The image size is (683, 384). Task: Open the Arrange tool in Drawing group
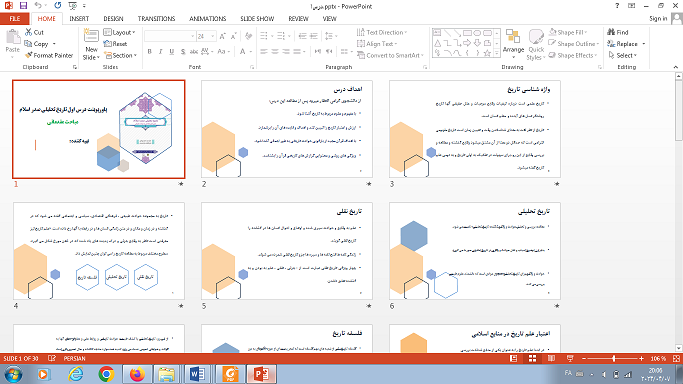coord(513,43)
